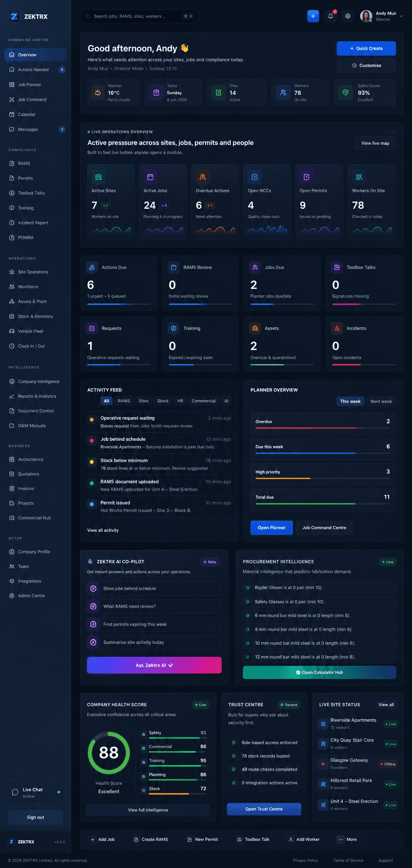Image resolution: width=412 pixels, height=868 pixels.
Task: Click View full intelligence button
Action: coord(148,810)
